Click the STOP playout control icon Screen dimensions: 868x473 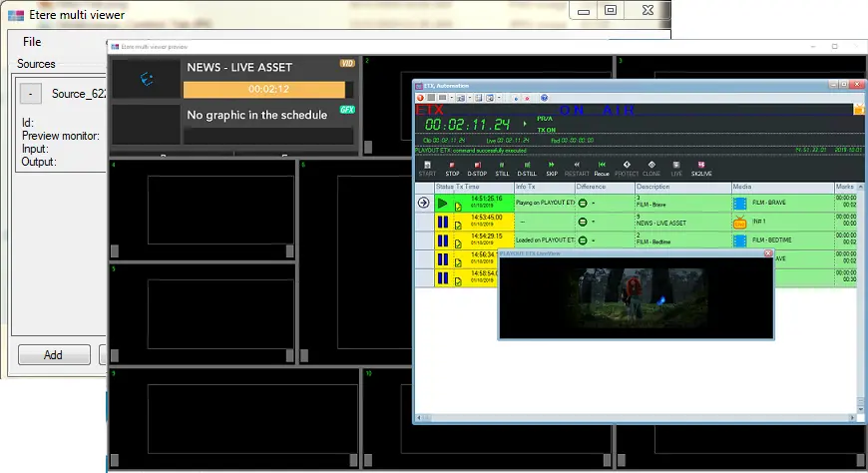point(452,167)
